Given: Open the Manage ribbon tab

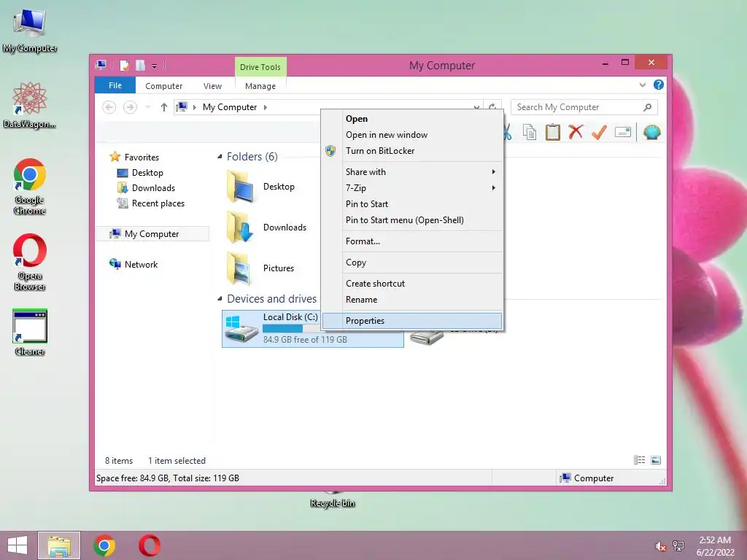Looking at the screenshot, I should coord(260,86).
